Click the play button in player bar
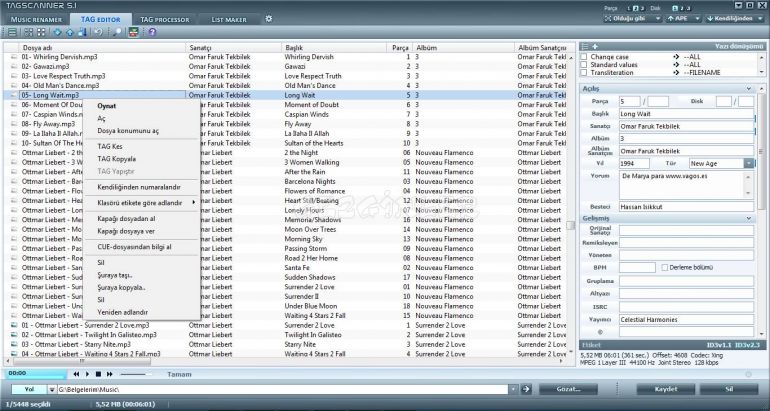Image resolution: width=770 pixels, height=411 pixels. (x=87, y=374)
